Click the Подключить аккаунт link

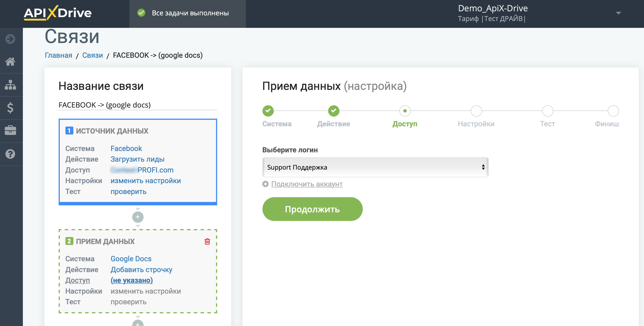[x=307, y=184]
